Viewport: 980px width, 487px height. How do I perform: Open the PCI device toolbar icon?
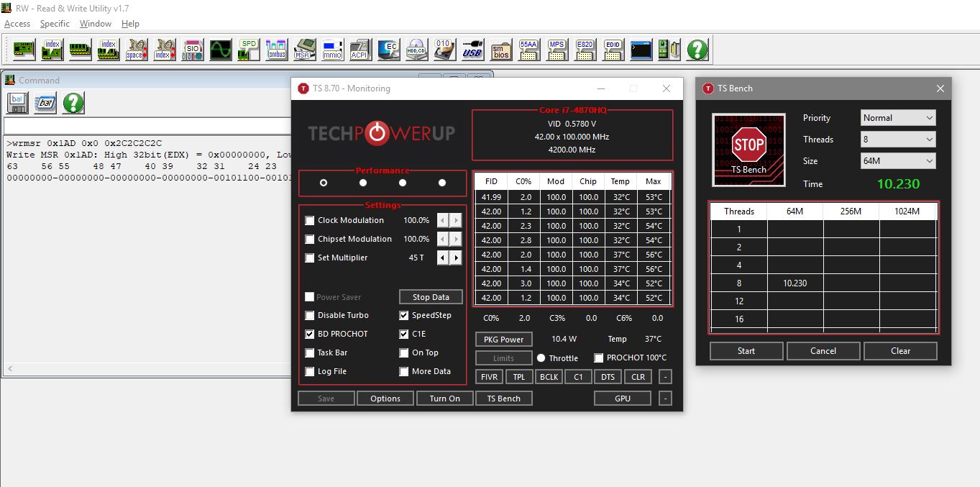click(23, 50)
